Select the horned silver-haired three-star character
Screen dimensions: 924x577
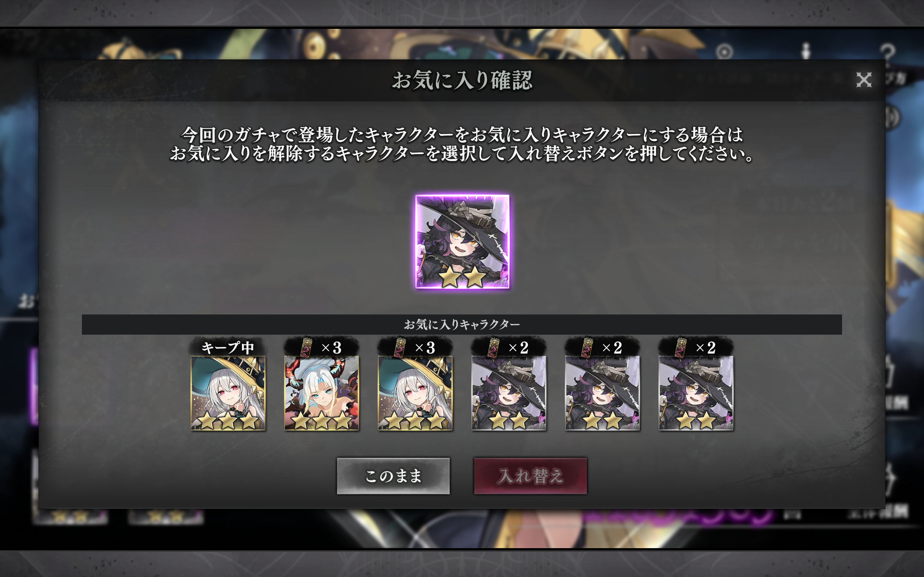322,393
